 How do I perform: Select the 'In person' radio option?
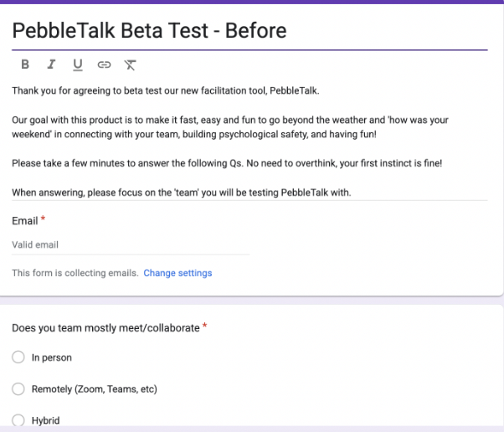[x=18, y=357]
